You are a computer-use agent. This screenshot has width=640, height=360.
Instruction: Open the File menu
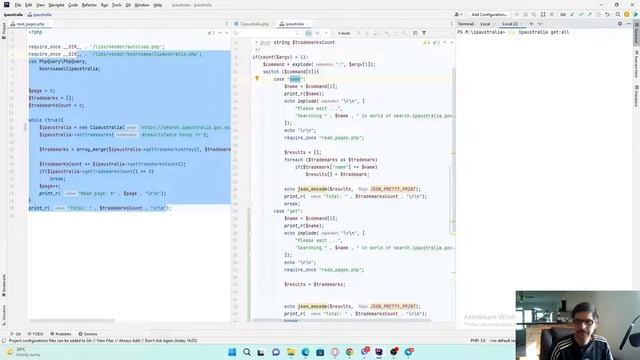click(18, 5)
